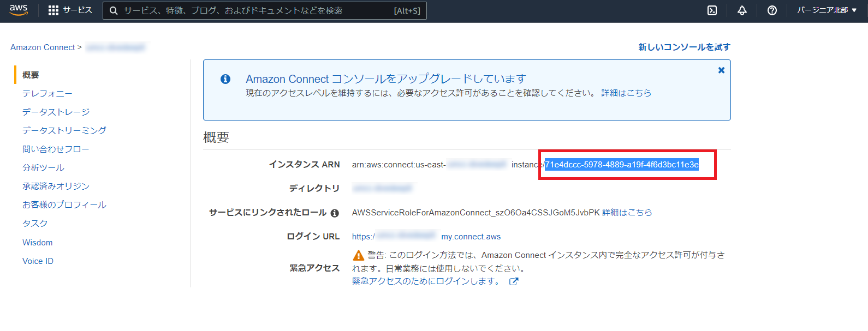The height and width of the screenshot is (331, 868).
Task: Click the AWSServiceRoleForAmazonConnect role name
Action: (x=476, y=213)
